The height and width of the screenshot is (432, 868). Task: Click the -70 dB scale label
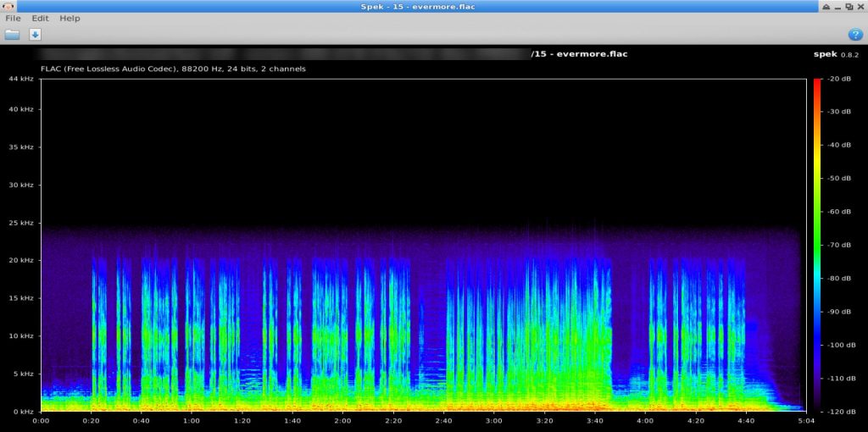pos(838,245)
